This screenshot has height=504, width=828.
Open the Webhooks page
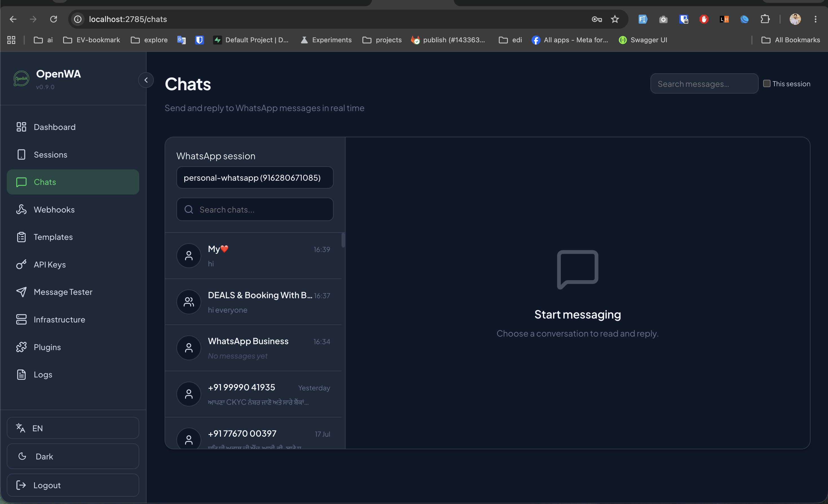[x=73, y=210]
